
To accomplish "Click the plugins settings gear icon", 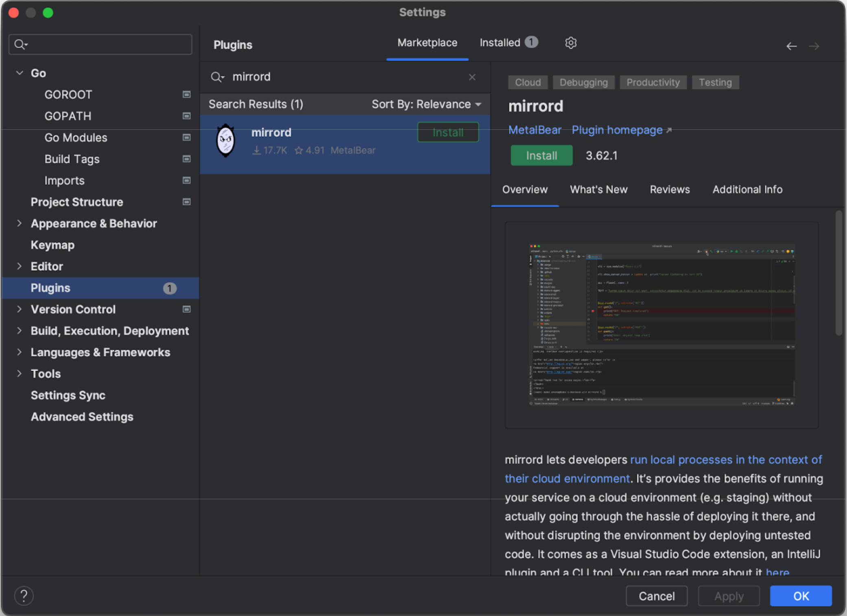I will pos(571,43).
